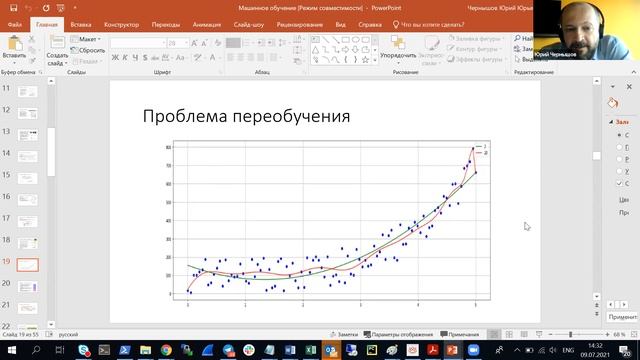The height and width of the screenshot is (360, 640).
Task: Collapse the Заливка section in the format pane
Action: 611,122
